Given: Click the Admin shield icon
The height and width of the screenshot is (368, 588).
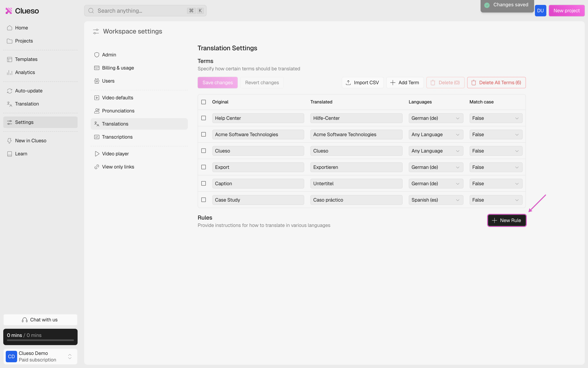Looking at the screenshot, I should 97,55.
